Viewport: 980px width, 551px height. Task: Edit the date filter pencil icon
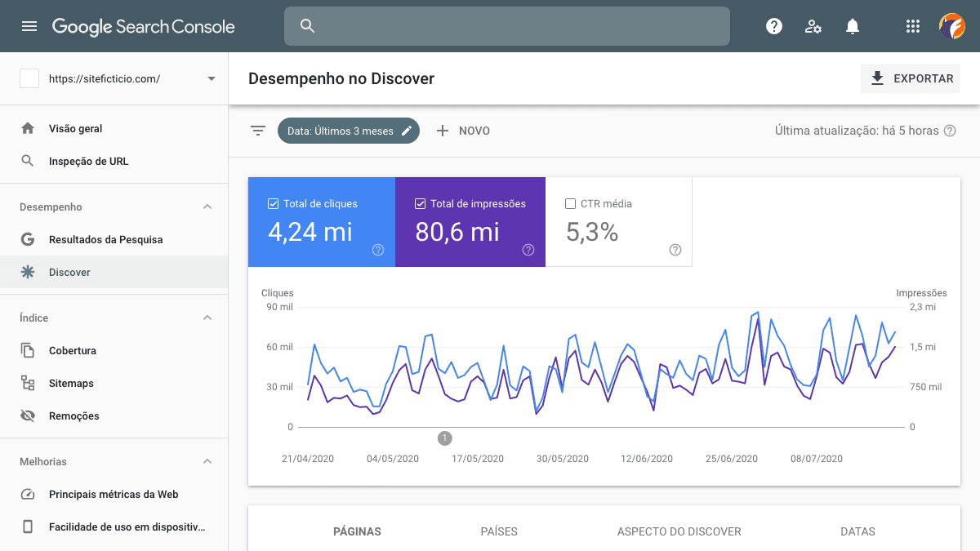pos(407,131)
